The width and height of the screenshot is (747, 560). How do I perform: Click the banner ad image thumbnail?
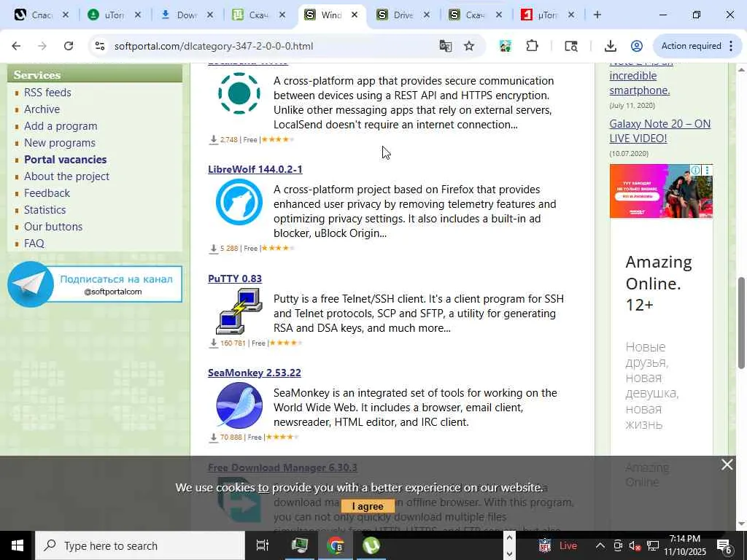coord(661,191)
